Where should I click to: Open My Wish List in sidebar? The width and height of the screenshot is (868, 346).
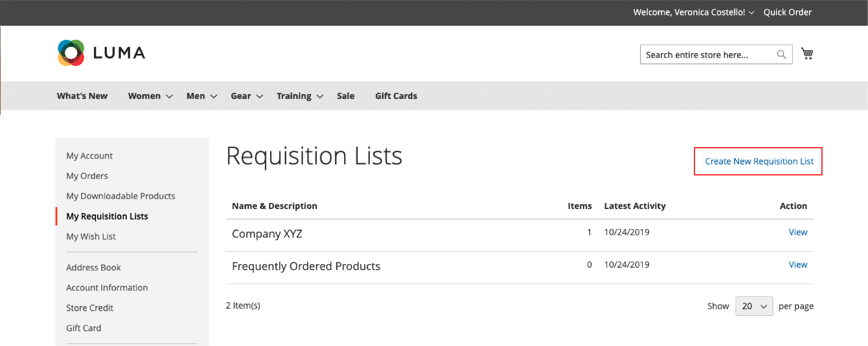[x=91, y=237]
